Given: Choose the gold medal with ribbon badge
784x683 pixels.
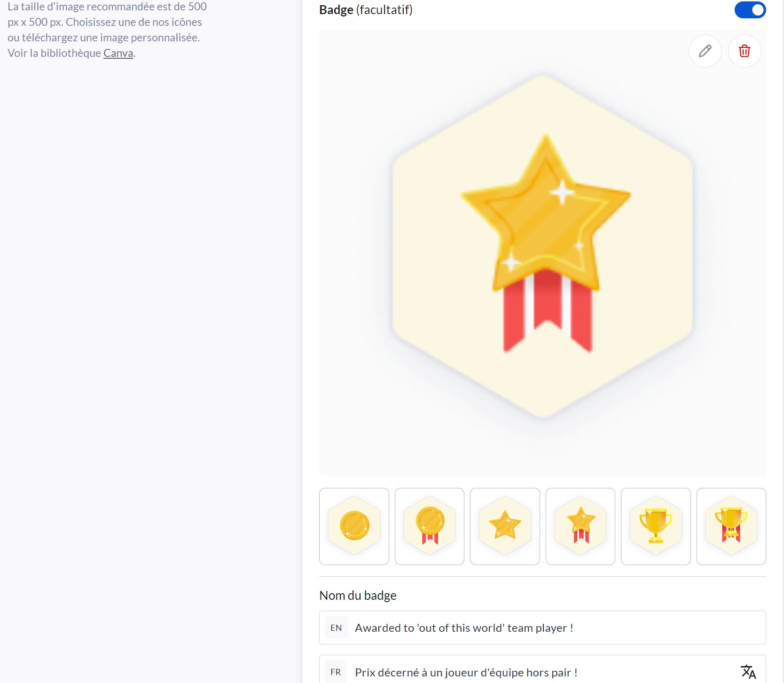Looking at the screenshot, I should pos(430,526).
